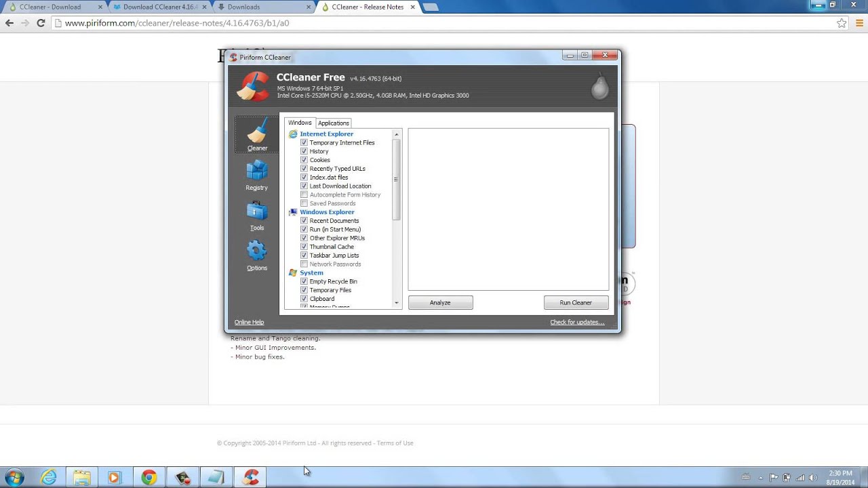Click the Piriform pear icon in the header

(x=600, y=87)
